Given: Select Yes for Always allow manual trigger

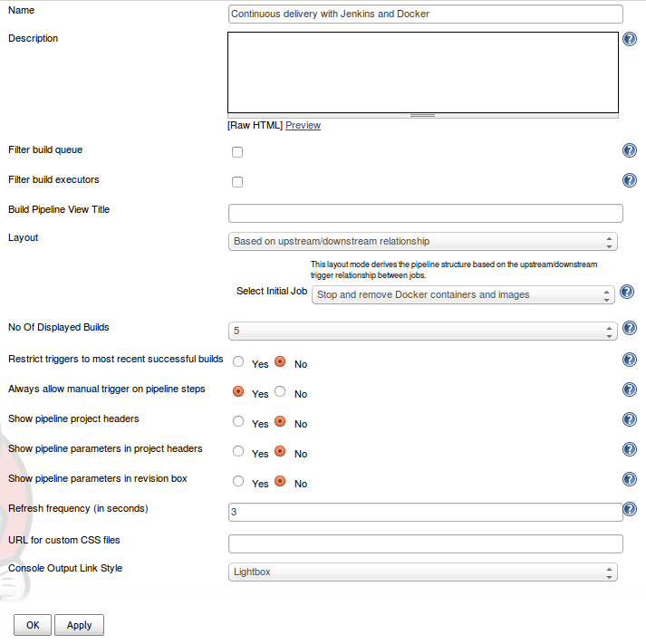Looking at the screenshot, I should (x=238, y=391).
